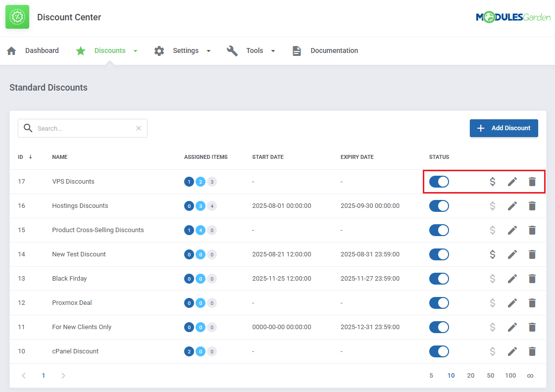555x392 pixels.
Task: Show 20 entries per page
Action: tap(471, 375)
